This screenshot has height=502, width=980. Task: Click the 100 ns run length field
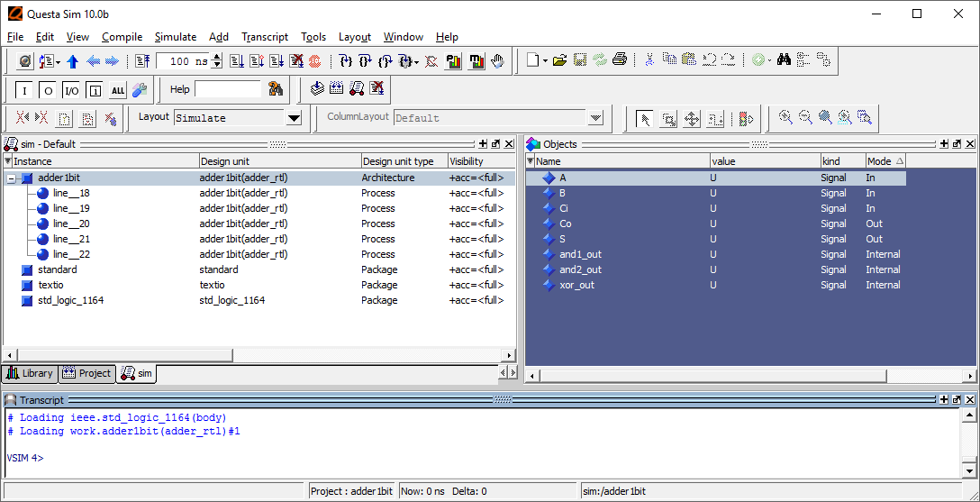click(x=185, y=60)
